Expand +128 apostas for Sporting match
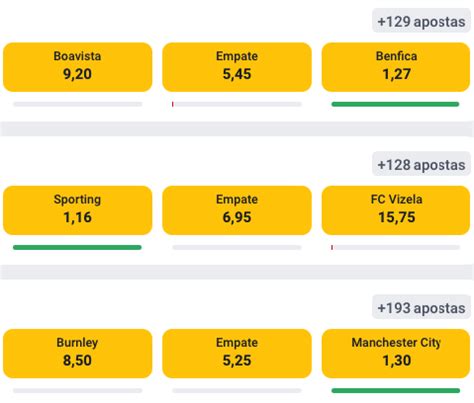The height and width of the screenshot is (403, 474). pyautogui.click(x=421, y=164)
